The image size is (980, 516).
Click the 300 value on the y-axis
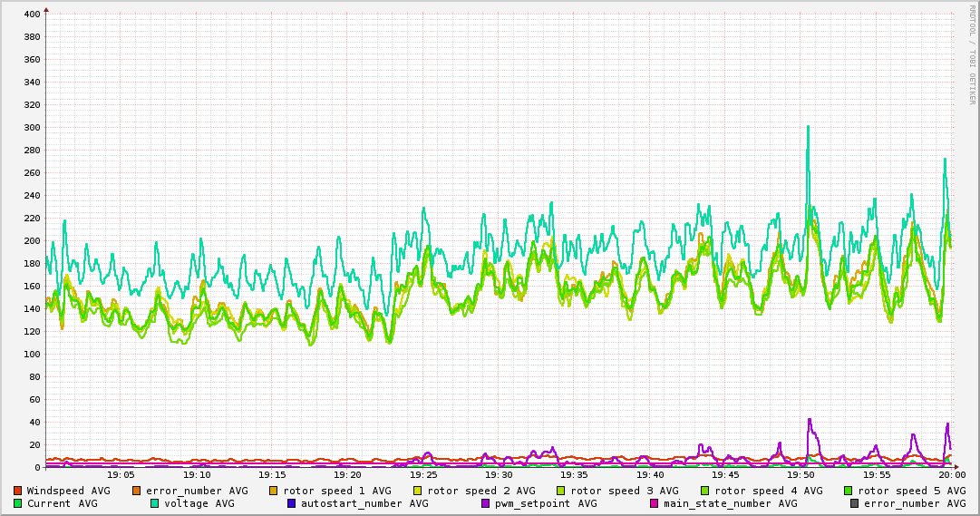32,128
